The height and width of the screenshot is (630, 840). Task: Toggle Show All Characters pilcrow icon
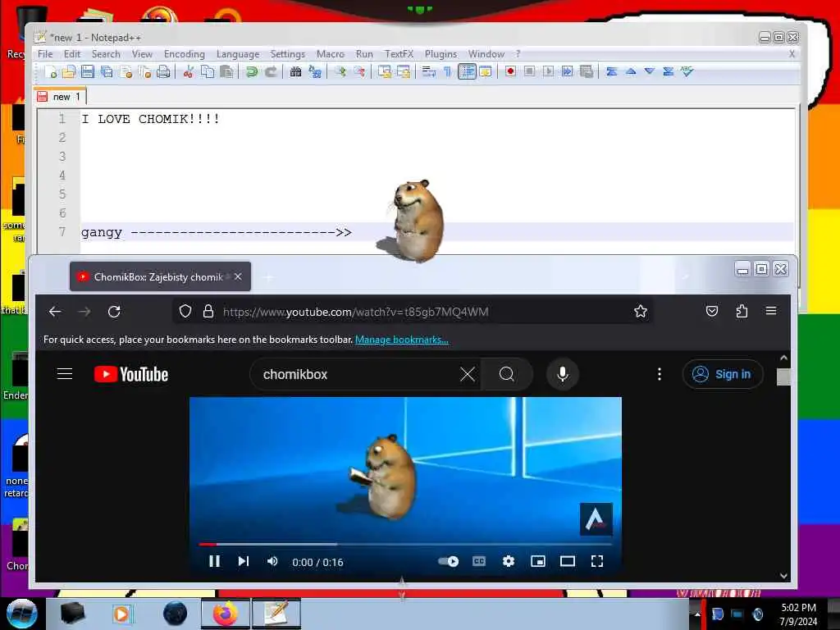(447, 72)
